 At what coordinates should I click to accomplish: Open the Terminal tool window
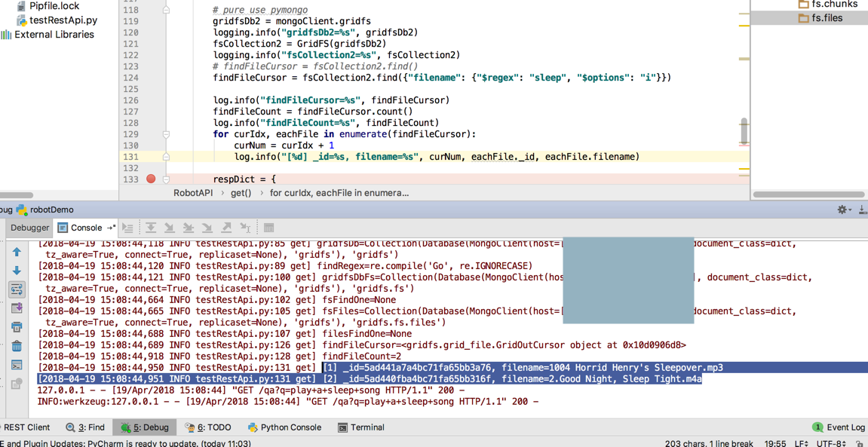tap(360, 427)
